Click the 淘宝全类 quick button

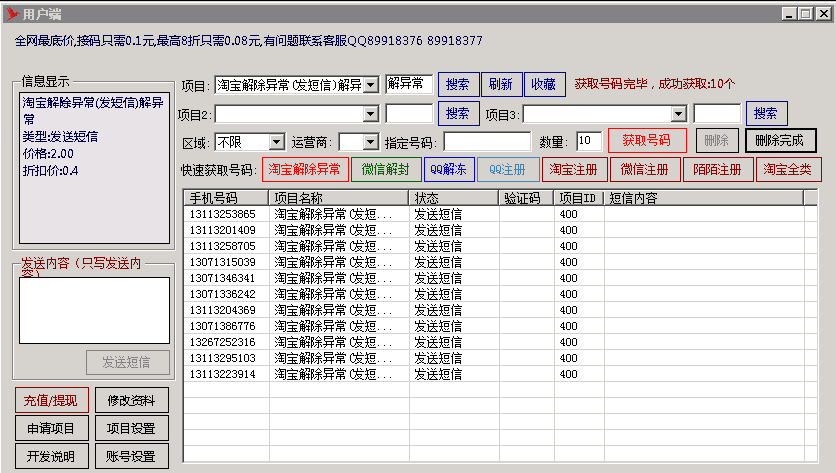coord(789,170)
